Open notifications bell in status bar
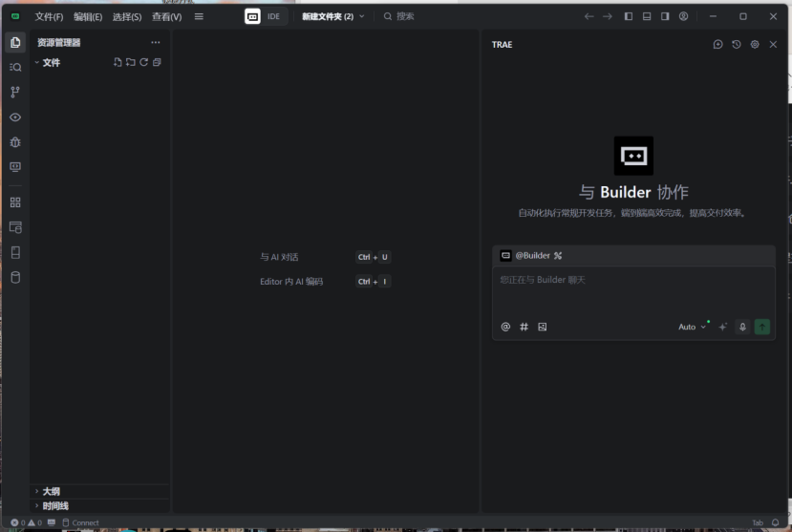Image resolution: width=792 pixels, height=532 pixels. [776, 522]
